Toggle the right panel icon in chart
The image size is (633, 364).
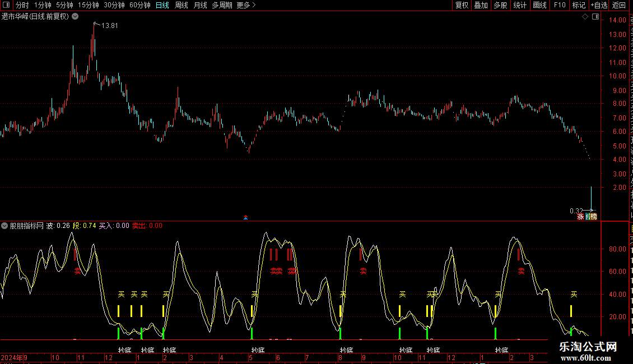595,17
